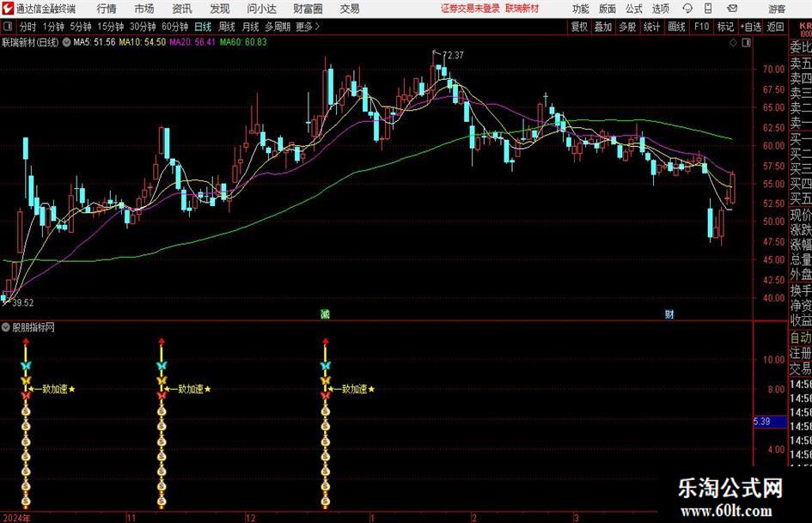Switch to the 月线 monthly tab
Viewport: 812px width, 523px height.
(x=251, y=27)
